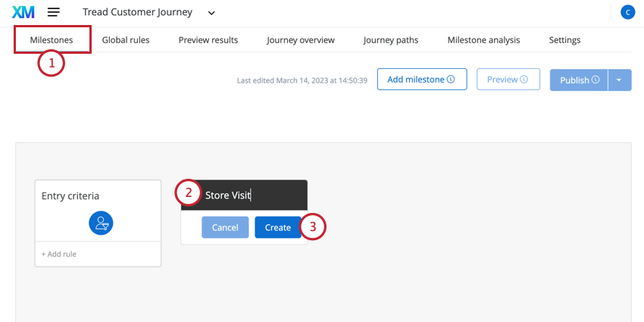This screenshot has width=644, height=322.
Task: Click the user account avatar
Action: point(627,12)
